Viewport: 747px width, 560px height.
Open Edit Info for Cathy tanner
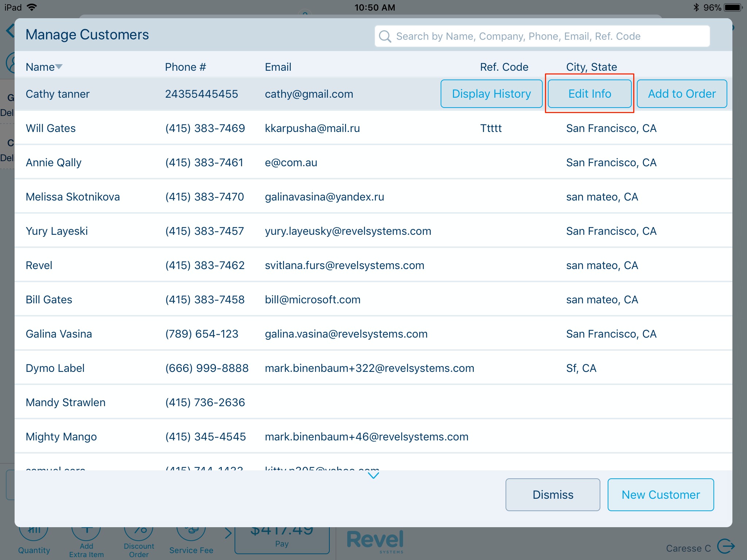coord(589,94)
